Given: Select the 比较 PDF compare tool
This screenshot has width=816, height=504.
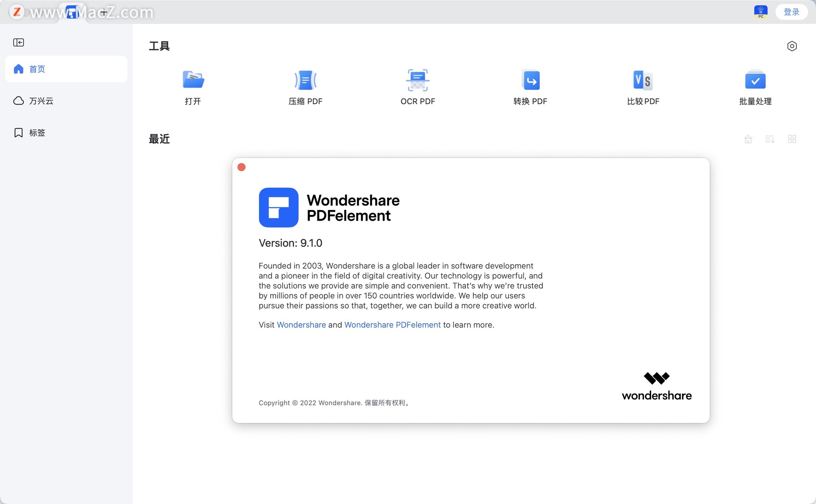Looking at the screenshot, I should click(643, 87).
